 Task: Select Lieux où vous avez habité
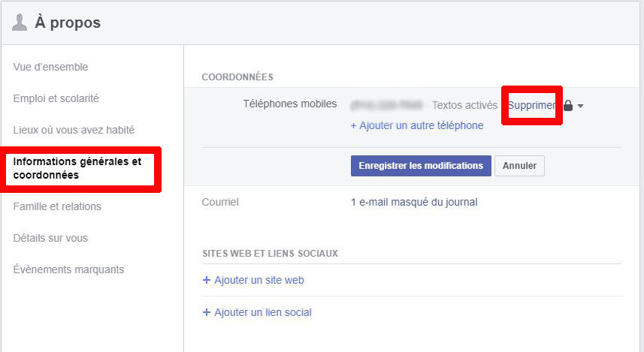74,130
